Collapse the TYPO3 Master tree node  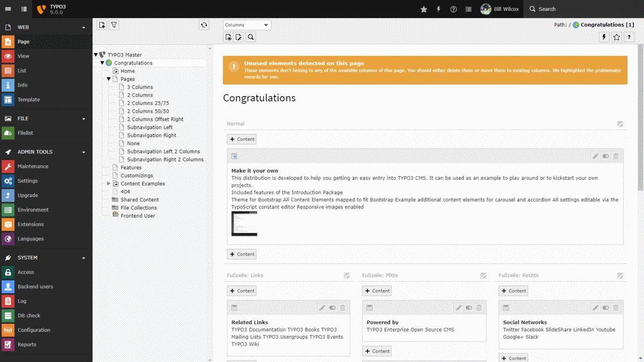tap(96, 54)
